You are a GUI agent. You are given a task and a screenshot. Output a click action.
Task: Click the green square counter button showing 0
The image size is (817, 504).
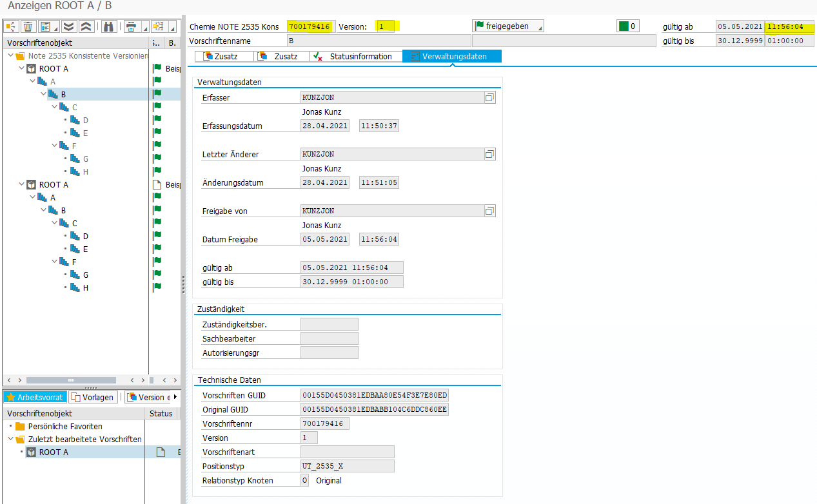pyautogui.click(x=627, y=26)
